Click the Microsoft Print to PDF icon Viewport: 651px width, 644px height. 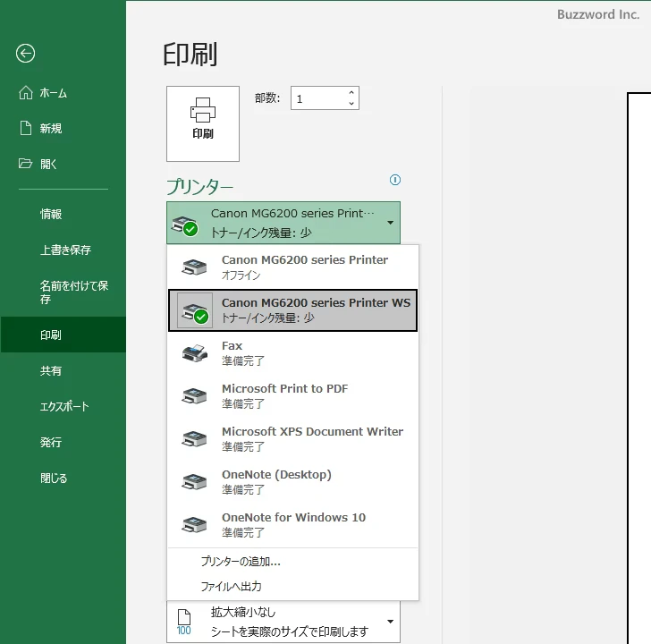pos(194,395)
